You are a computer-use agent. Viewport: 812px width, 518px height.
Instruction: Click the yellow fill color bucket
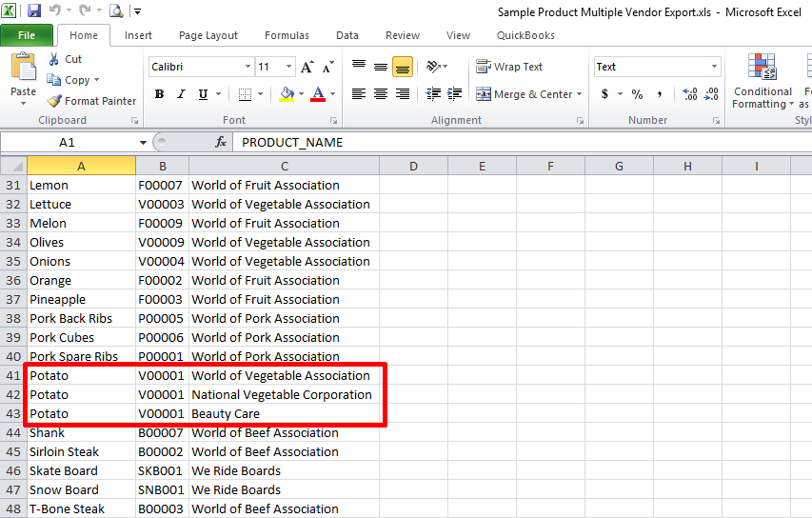point(287,94)
